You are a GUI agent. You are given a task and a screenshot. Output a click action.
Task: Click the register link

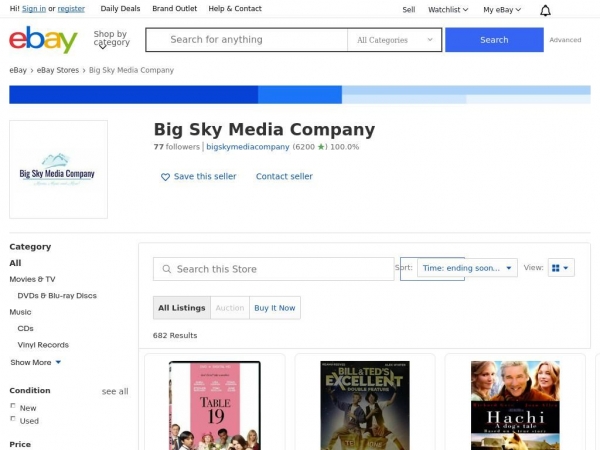pyautogui.click(x=71, y=8)
